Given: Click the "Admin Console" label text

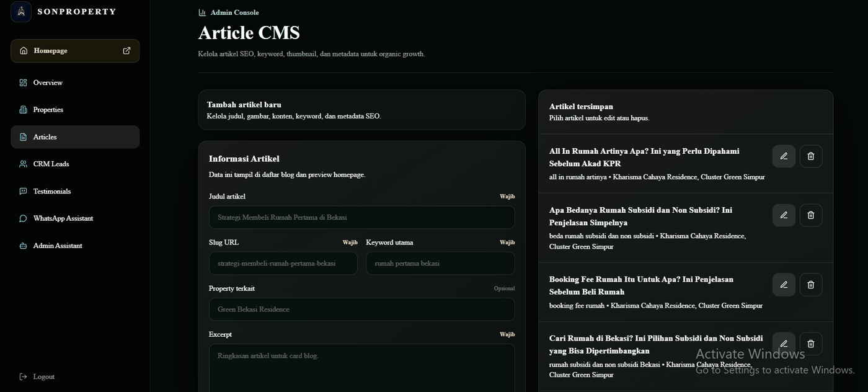Looking at the screenshot, I should (235, 12).
